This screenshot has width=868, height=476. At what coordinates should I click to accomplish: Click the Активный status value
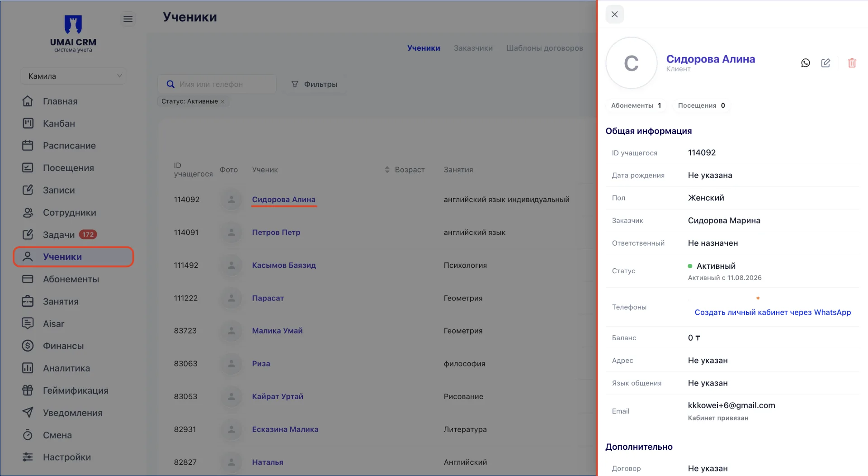716,266
